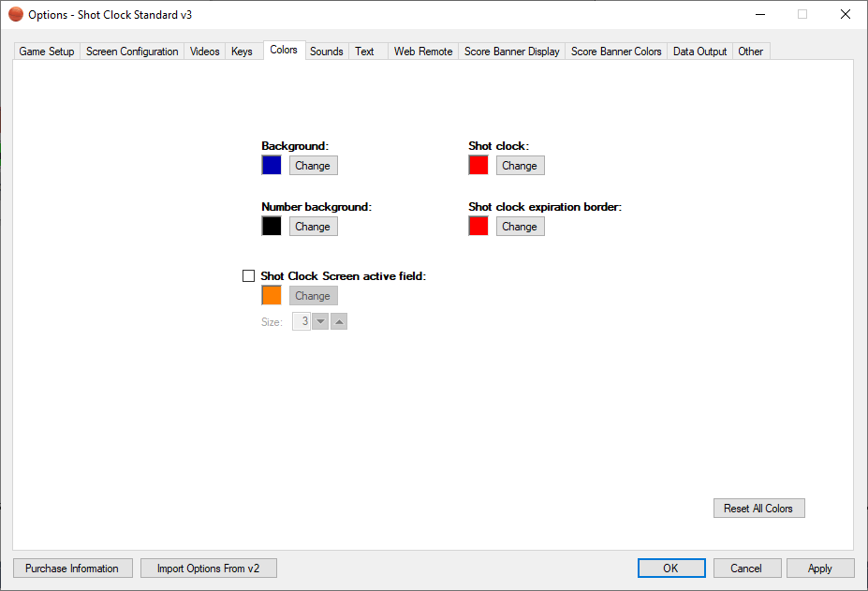Click the red Shot clock color swatch

[478, 166]
